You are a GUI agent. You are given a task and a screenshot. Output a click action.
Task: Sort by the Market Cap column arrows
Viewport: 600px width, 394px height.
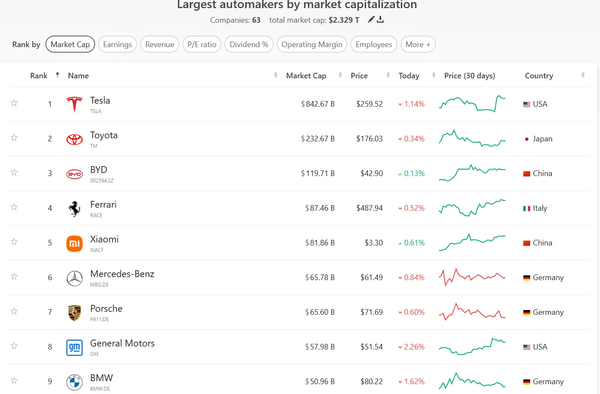coord(340,75)
